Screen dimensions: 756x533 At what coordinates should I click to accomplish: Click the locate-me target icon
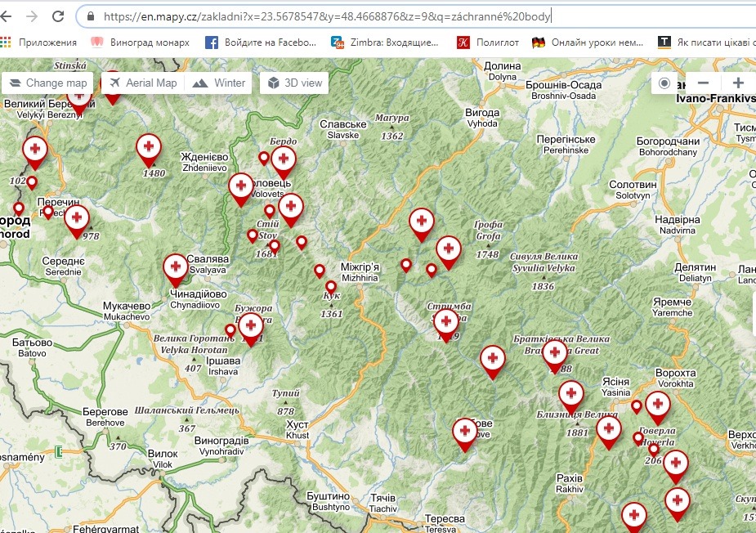click(x=664, y=83)
